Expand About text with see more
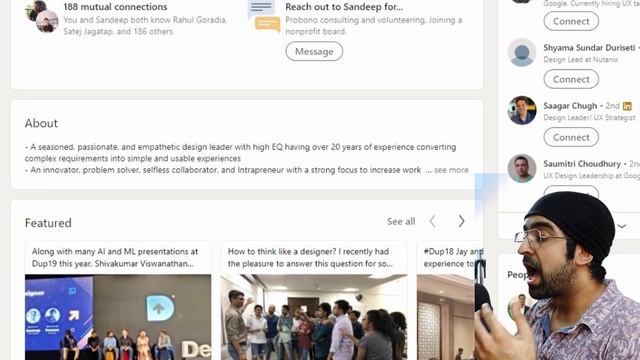 pos(451,170)
